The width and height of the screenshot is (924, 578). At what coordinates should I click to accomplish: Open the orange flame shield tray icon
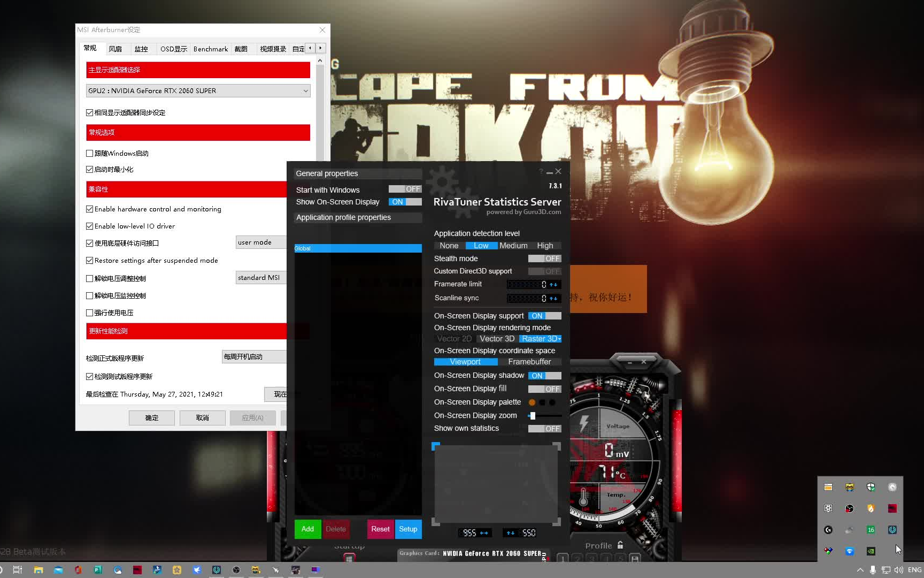click(871, 508)
